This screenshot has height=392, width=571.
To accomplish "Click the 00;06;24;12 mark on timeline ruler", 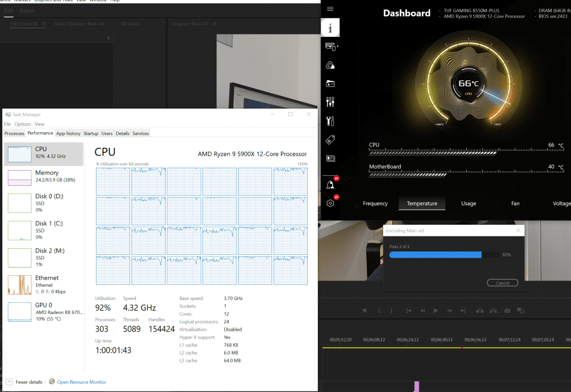I will pyautogui.click(x=408, y=340).
